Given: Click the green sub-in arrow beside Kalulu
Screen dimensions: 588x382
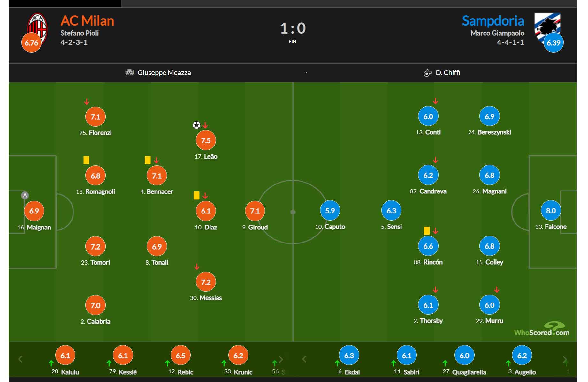Looking at the screenshot, I should [x=51, y=363].
